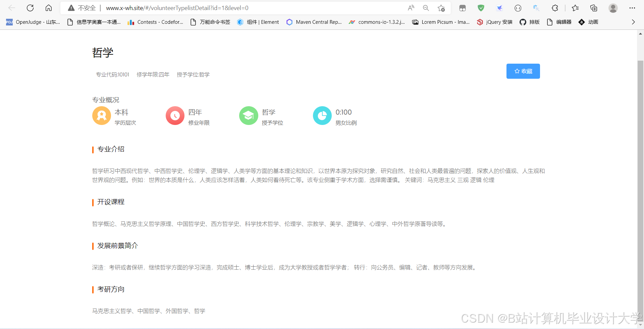The height and width of the screenshot is (329, 644).
Task: Open jQuery 安装 bookmark
Action: (x=495, y=22)
